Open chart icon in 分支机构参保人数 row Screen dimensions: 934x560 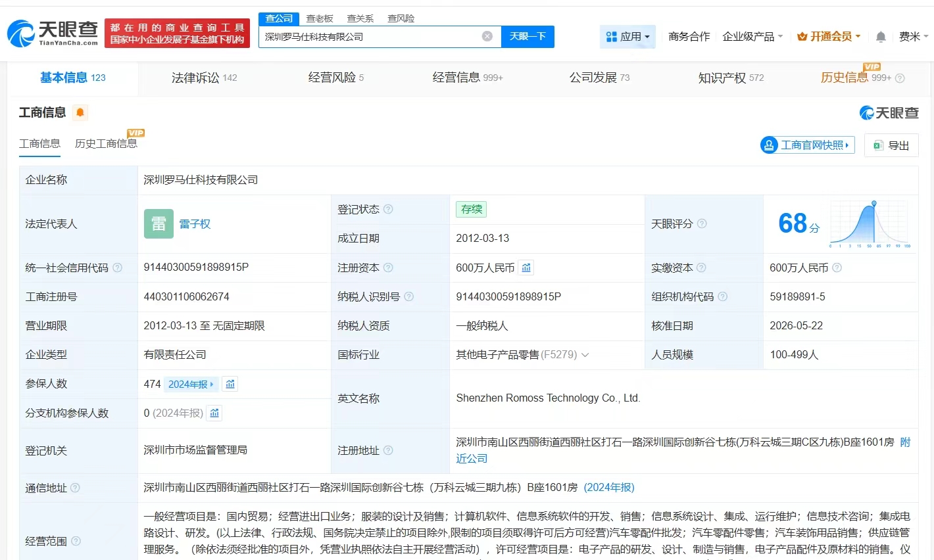(214, 413)
